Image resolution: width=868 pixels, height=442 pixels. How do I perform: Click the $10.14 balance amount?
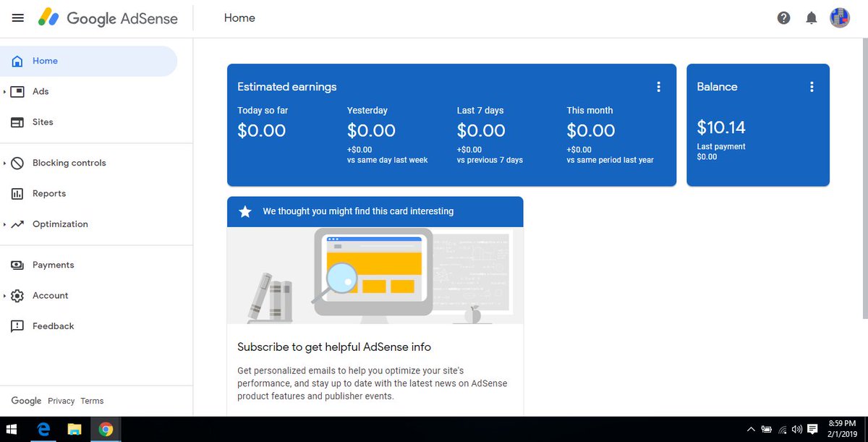721,127
